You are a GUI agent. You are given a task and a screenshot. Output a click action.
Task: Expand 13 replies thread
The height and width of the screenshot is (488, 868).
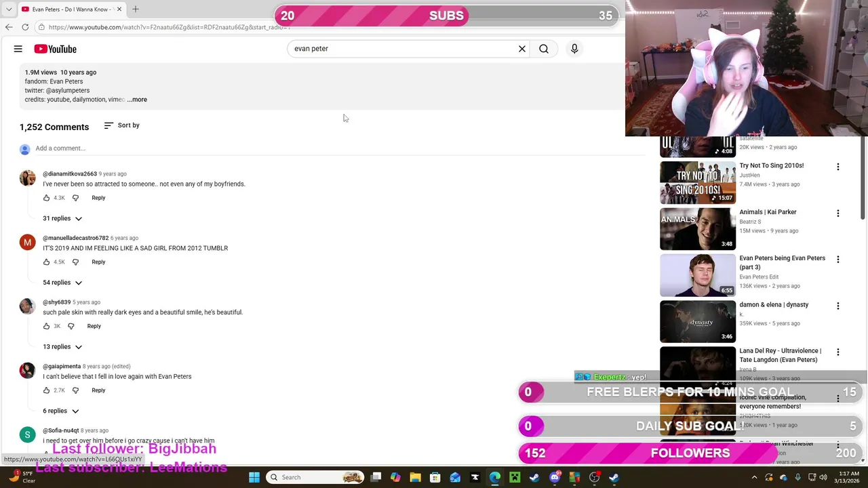pos(62,347)
